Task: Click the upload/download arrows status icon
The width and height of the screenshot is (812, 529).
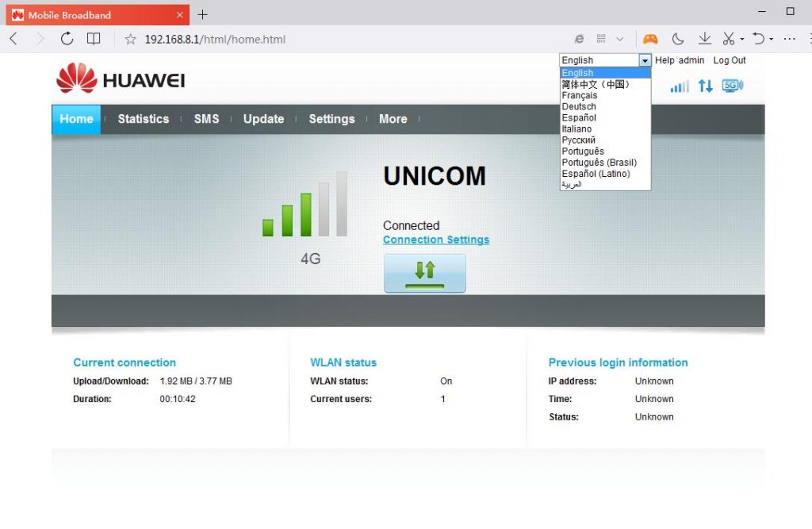Action: pyautogui.click(x=706, y=86)
